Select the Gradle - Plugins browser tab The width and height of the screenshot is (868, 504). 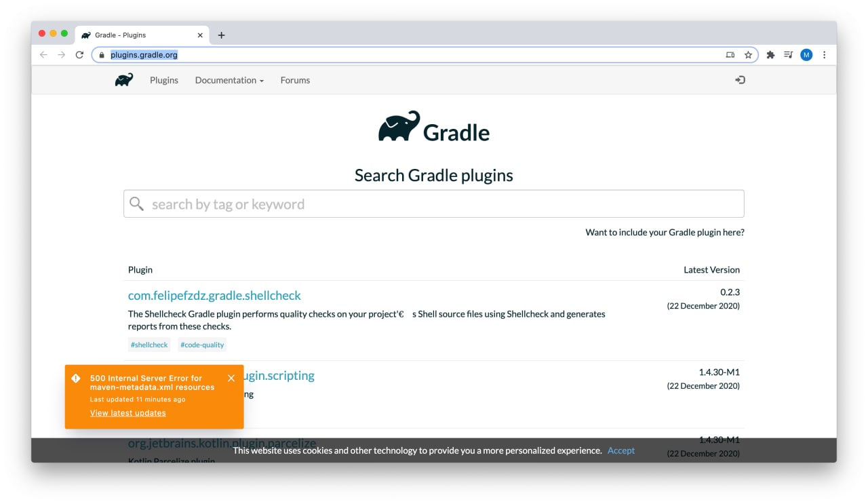point(141,35)
